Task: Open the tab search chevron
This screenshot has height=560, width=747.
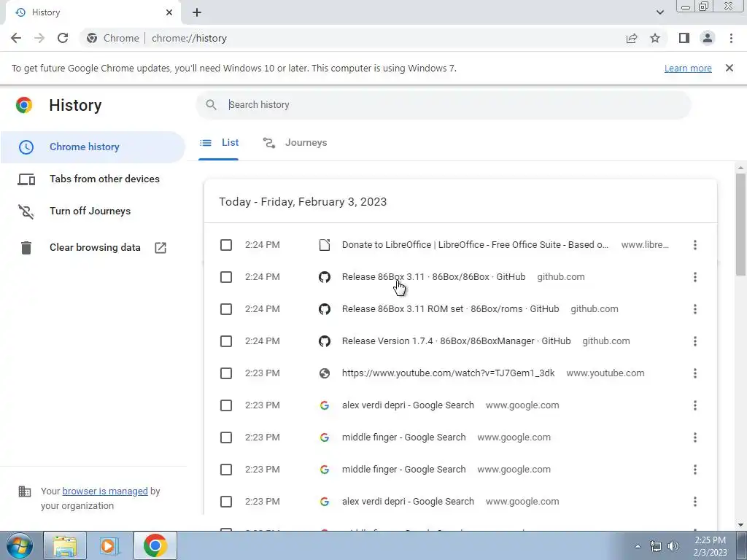Action: [659, 12]
